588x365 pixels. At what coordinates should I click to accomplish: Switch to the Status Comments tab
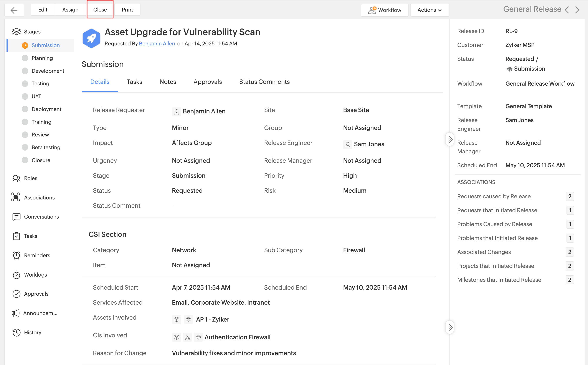coord(264,82)
